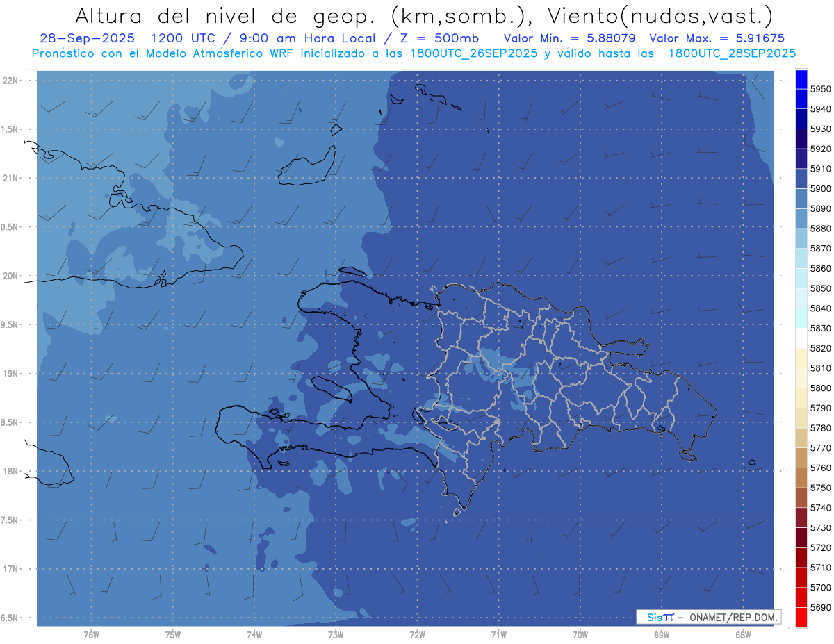Click the '5780' color bar value
Viewport: 834px width, 644px height.
pyautogui.click(x=821, y=428)
